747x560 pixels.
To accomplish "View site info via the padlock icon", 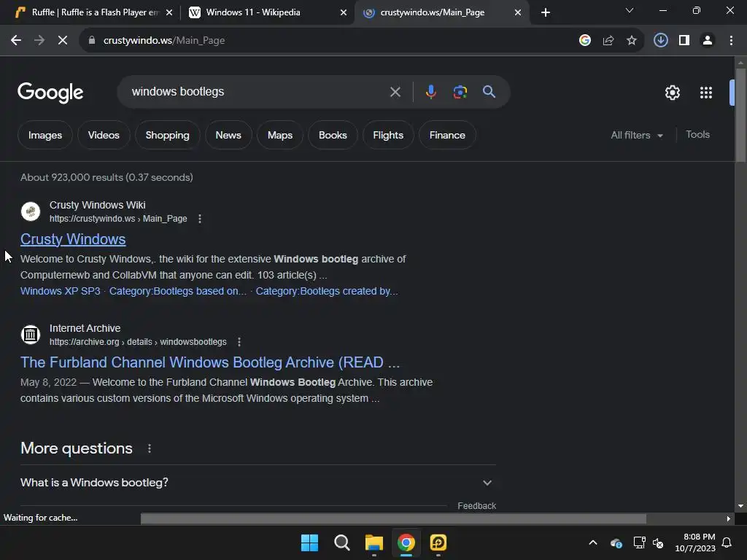I will coord(91,41).
